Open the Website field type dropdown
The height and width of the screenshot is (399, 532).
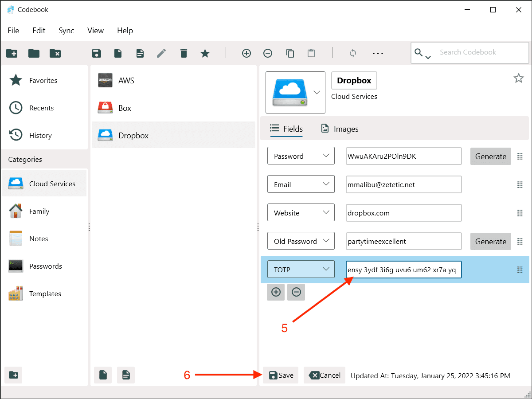(301, 213)
